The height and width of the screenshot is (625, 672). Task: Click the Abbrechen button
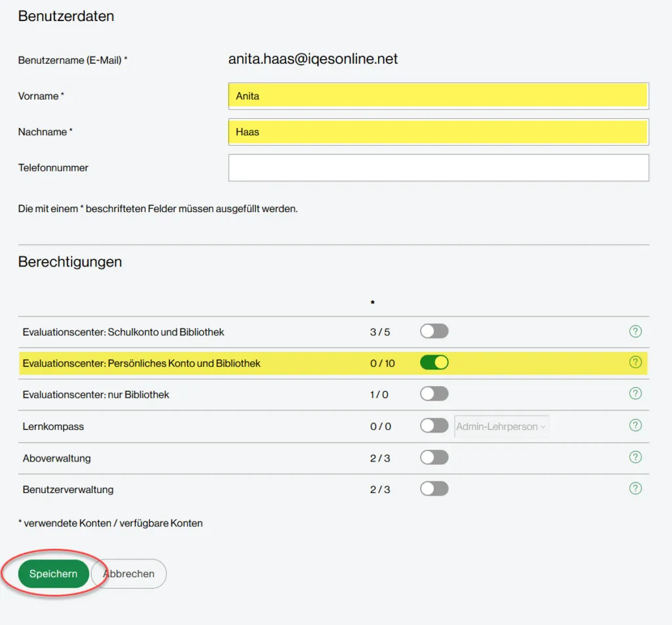click(x=129, y=573)
